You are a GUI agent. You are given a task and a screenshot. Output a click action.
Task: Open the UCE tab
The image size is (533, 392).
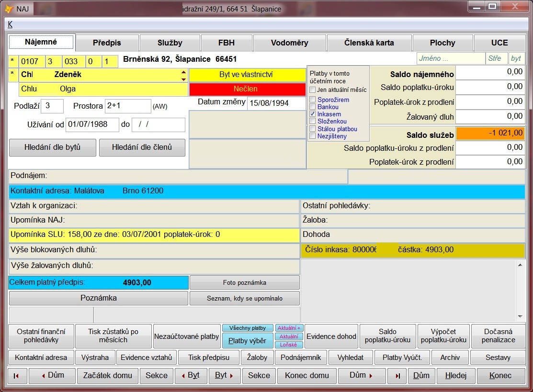tap(499, 43)
